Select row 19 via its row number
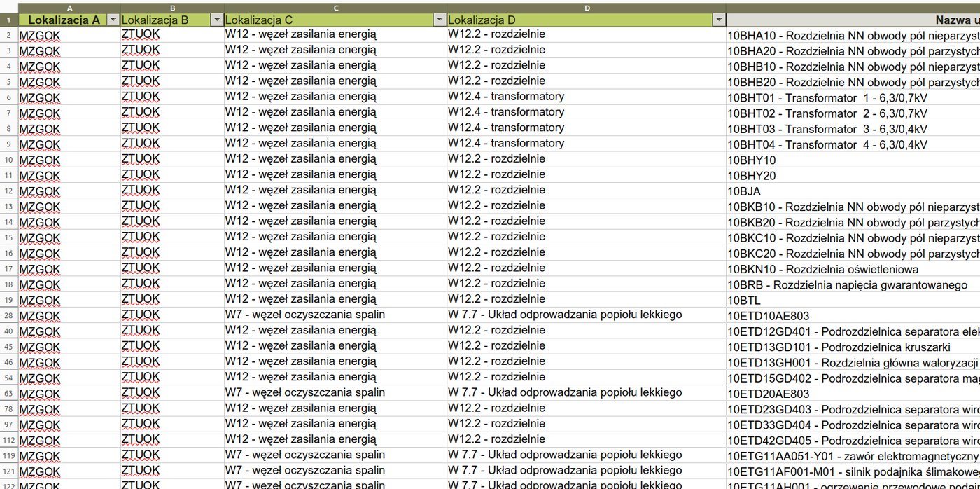The image size is (980, 489). tap(9, 300)
